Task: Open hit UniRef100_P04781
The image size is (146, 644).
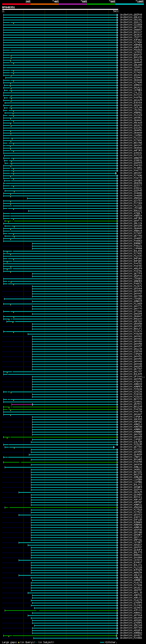Action: coord(131,271)
